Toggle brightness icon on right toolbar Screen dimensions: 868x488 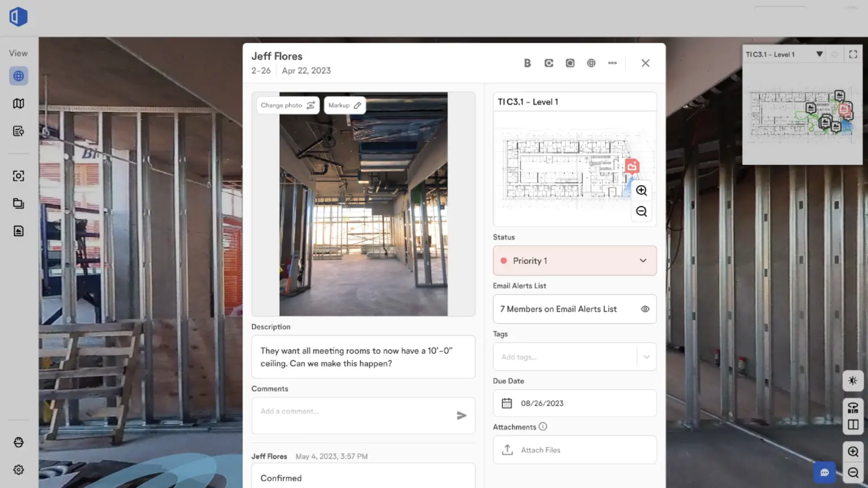coord(853,381)
